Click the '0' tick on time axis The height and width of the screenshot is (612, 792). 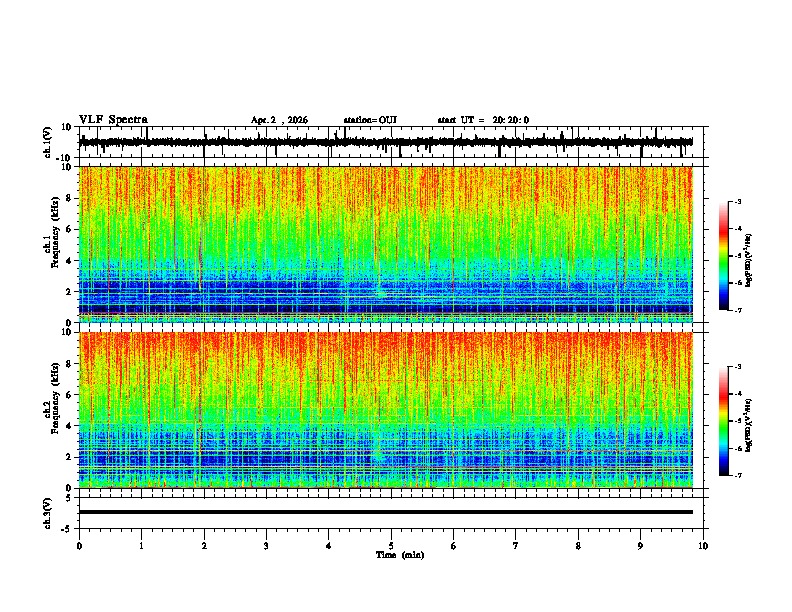(x=79, y=546)
